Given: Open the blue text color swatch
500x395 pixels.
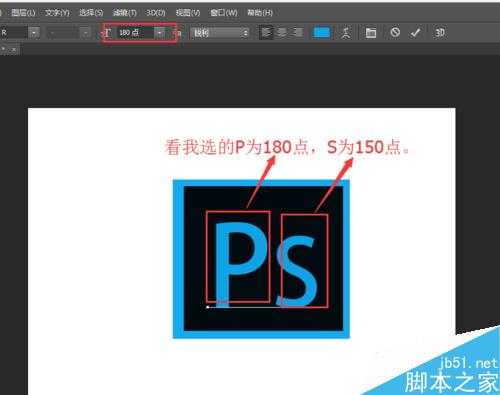Looking at the screenshot, I should click(322, 33).
